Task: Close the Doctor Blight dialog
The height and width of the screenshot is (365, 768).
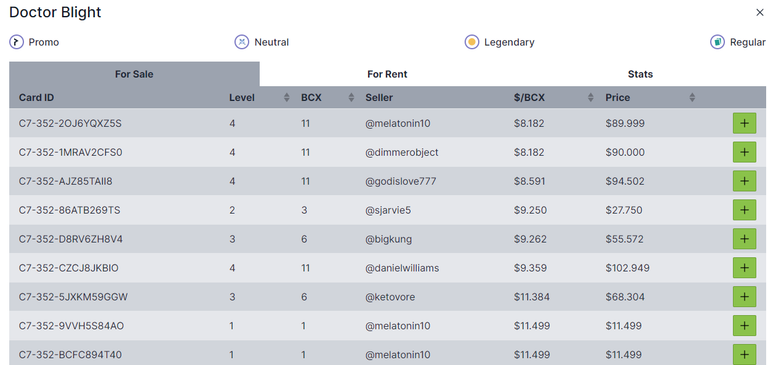Action: [x=760, y=13]
